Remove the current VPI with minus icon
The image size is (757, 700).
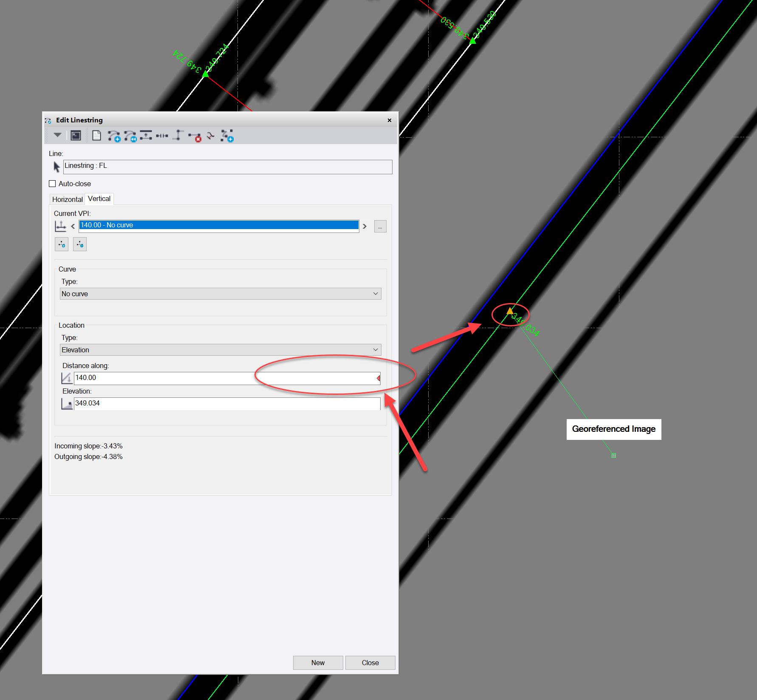point(80,244)
